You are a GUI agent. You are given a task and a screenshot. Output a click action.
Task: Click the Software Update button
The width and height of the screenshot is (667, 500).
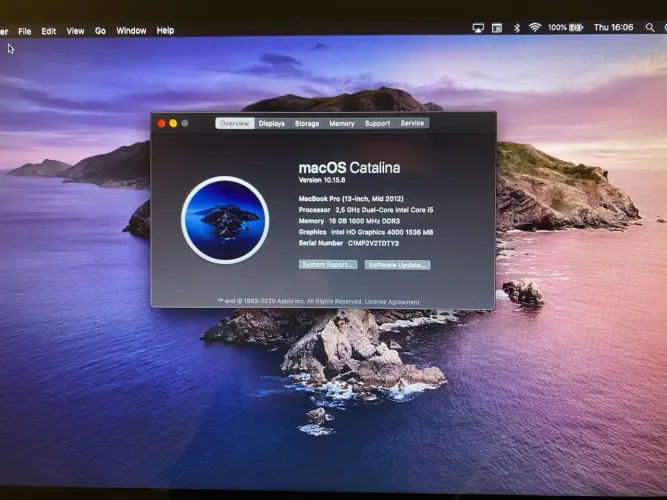pyautogui.click(x=397, y=265)
